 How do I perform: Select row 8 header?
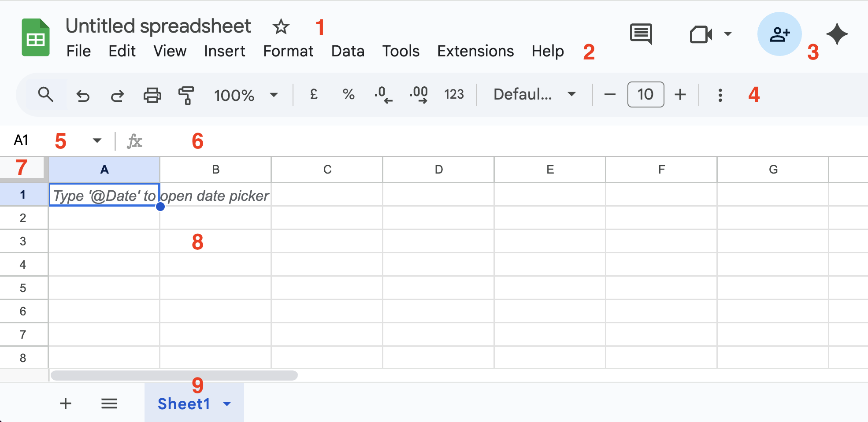tap(24, 358)
